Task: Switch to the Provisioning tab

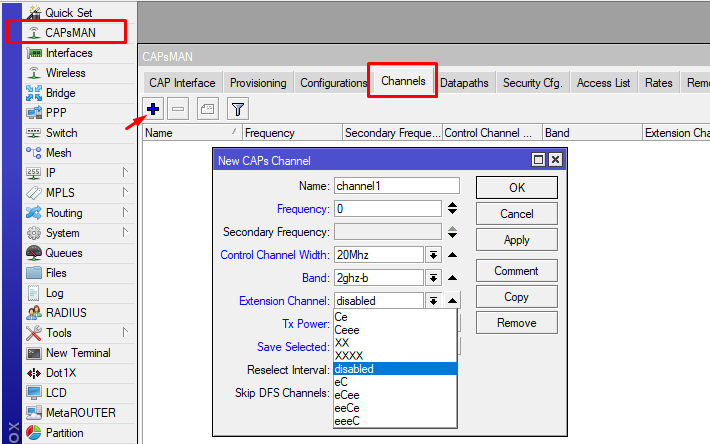Action: click(258, 83)
